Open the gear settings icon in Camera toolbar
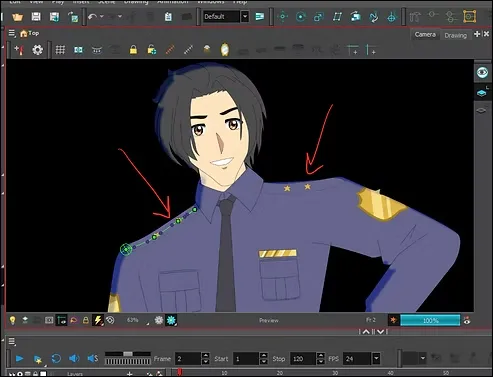The height and width of the screenshot is (377, 493). [37, 50]
